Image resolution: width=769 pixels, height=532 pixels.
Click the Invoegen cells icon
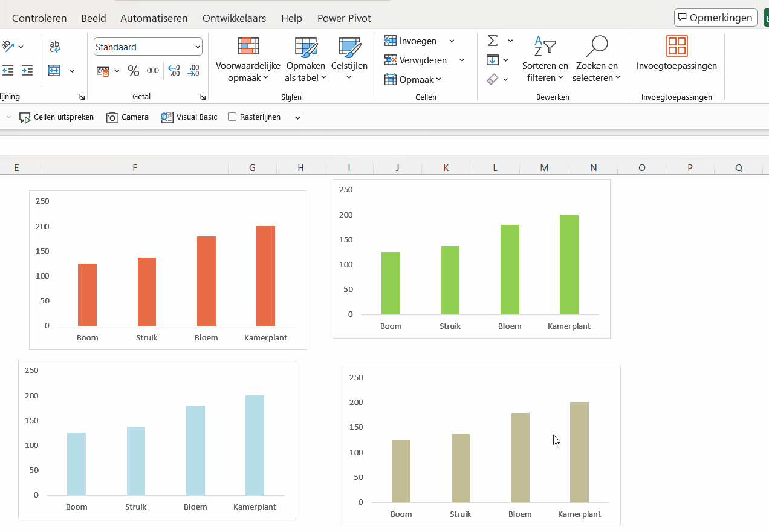coord(391,41)
